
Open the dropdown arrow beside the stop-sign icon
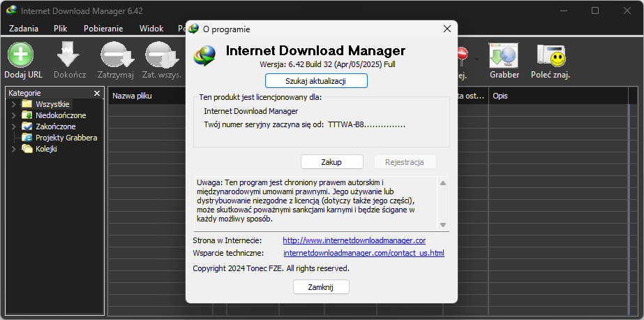477,59
